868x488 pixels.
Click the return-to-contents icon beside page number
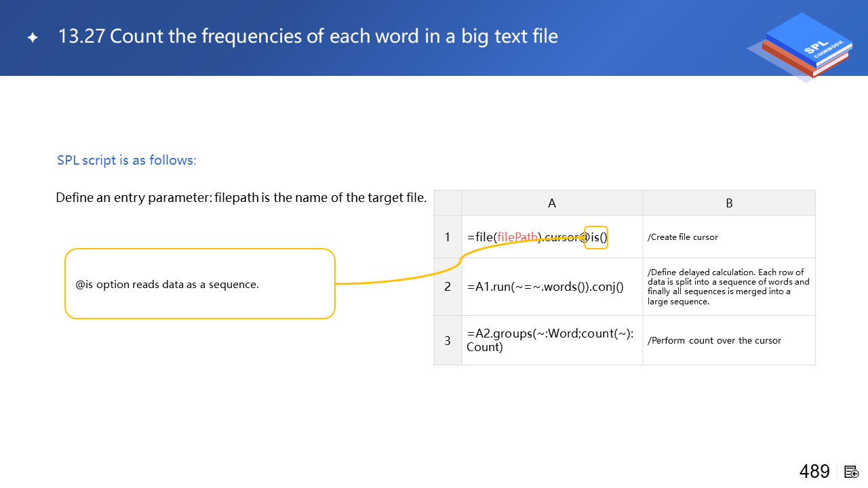(x=852, y=472)
